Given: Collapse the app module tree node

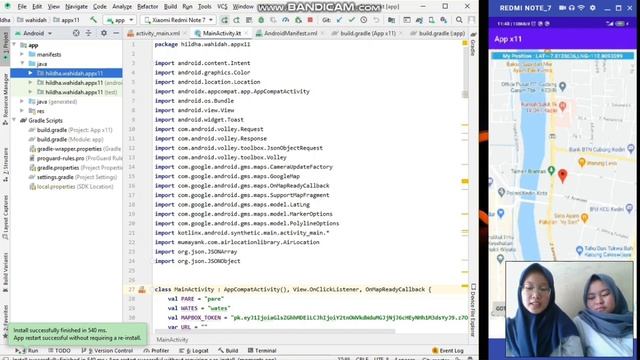Looking at the screenshot, I should pos(15,45).
